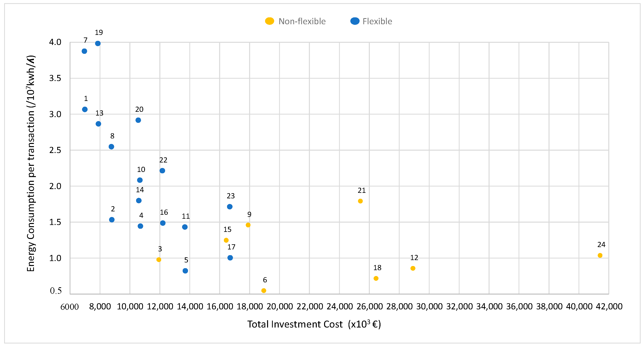This screenshot has width=644, height=349.
Task: Click the yellow Non-flexible legend marker
Action: pos(269,21)
